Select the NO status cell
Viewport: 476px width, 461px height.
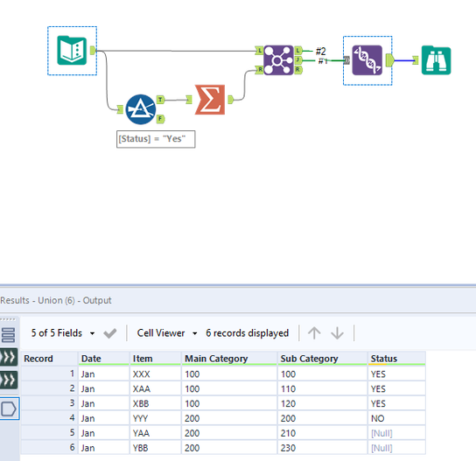396,418
